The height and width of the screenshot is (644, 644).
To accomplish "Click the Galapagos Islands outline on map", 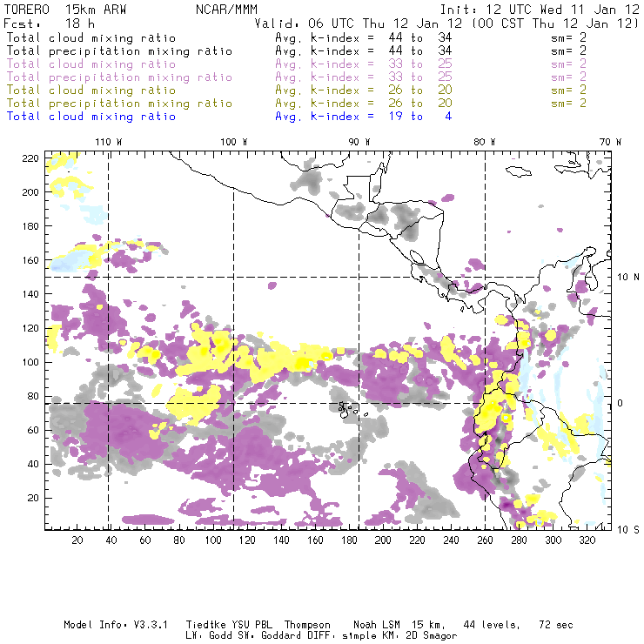I will tap(345, 407).
